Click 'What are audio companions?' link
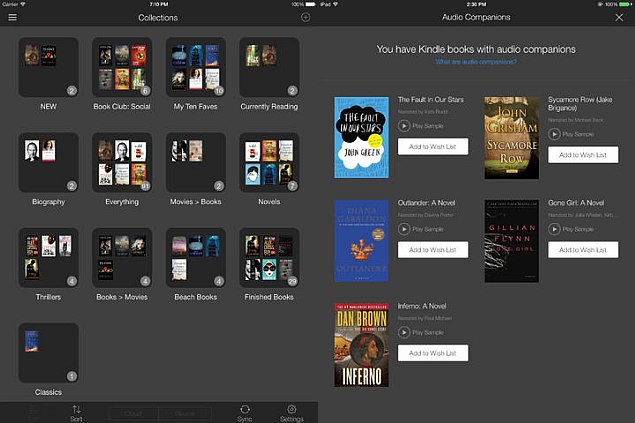Screen dimensions: 635x423 (476, 62)
